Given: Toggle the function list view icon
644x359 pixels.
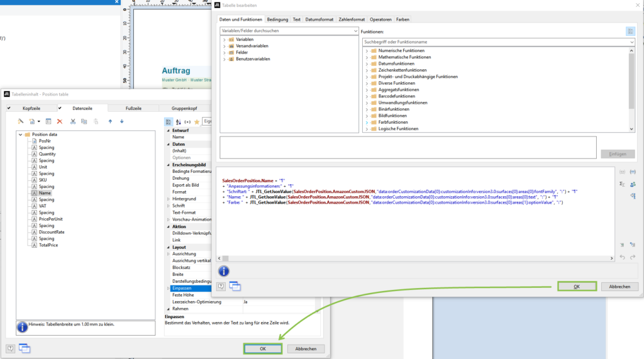Looking at the screenshot, I should tap(630, 31).
